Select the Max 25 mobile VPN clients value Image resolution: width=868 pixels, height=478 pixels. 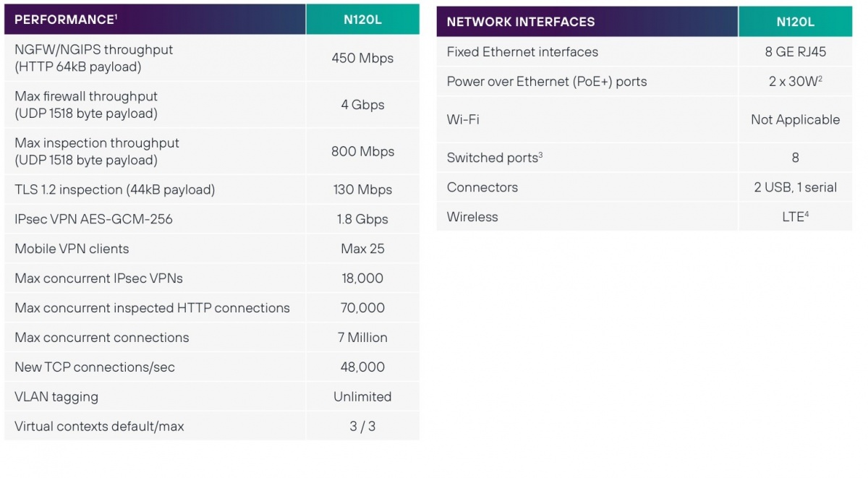(362, 249)
